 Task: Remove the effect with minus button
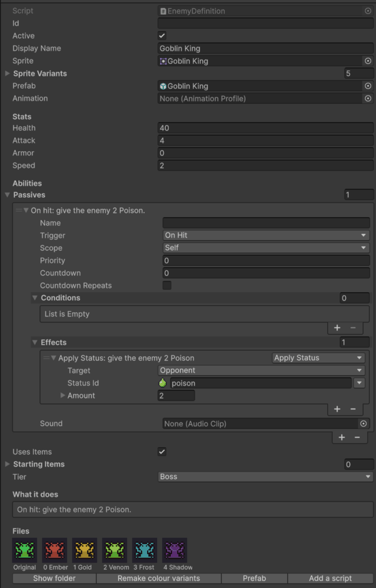coord(353,408)
